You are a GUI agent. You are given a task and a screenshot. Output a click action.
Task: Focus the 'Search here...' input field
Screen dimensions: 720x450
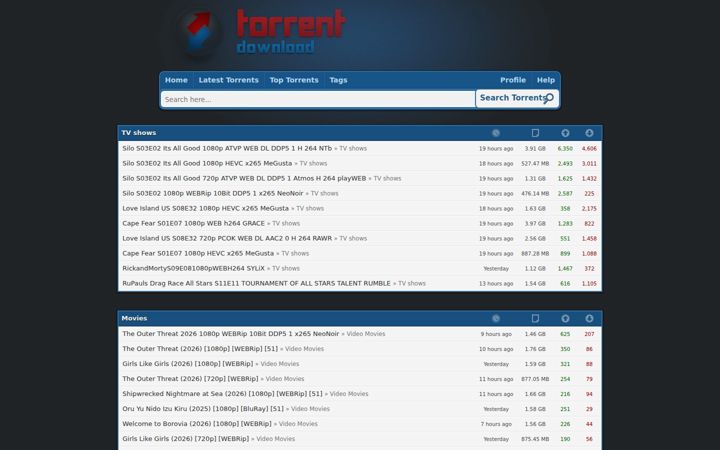click(318, 99)
